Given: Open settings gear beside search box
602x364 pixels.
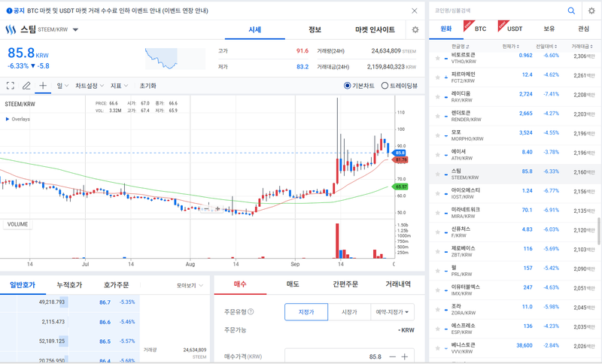Looking at the screenshot, I should point(591,11).
